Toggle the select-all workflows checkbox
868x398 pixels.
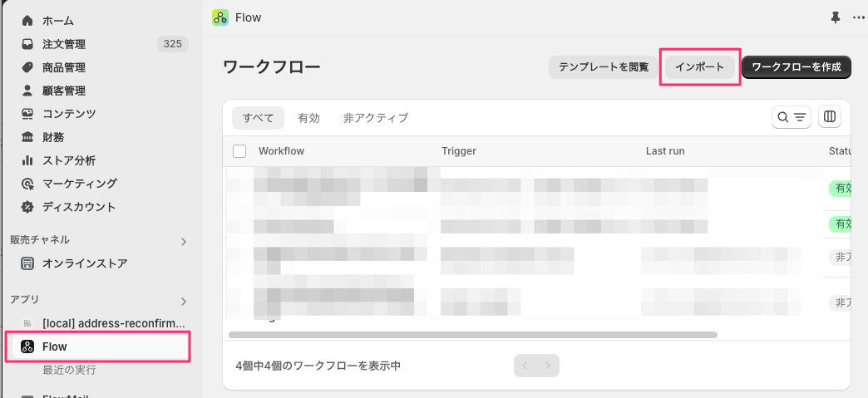coord(239,151)
